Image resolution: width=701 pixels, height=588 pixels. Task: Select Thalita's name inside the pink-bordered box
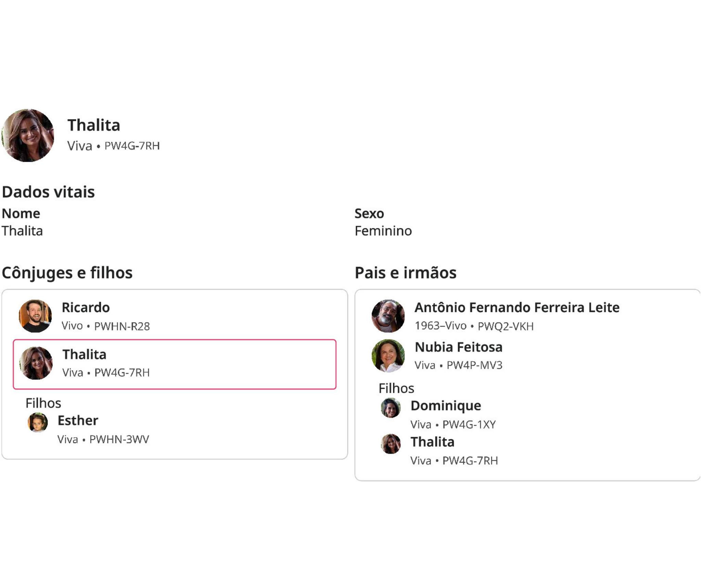tap(84, 354)
